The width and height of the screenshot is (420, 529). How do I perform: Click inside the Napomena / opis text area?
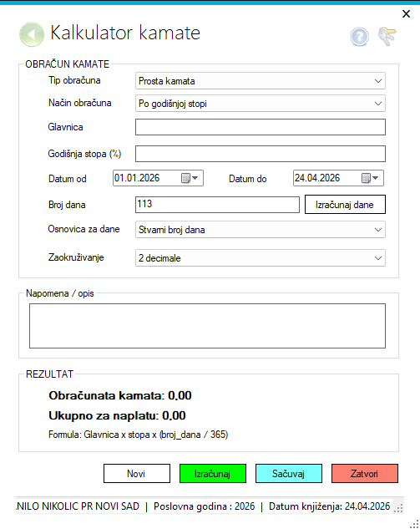(207, 326)
